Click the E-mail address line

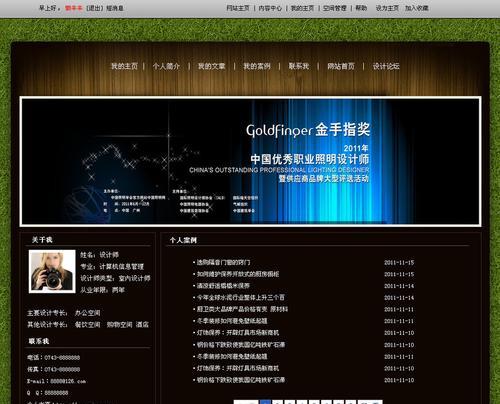click(57, 381)
